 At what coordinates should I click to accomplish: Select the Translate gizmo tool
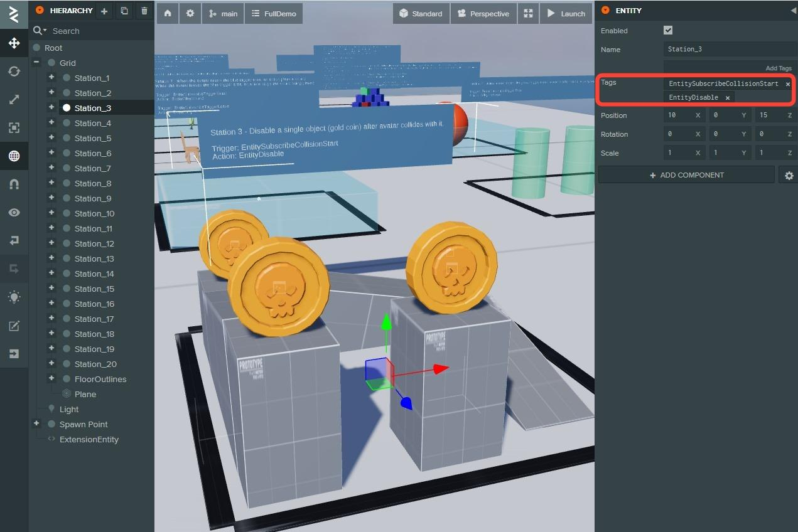click(x=14, y=43)
